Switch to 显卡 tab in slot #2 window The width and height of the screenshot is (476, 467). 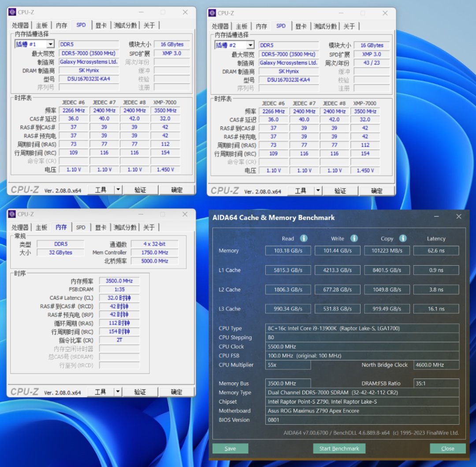(x=301, y=26)
